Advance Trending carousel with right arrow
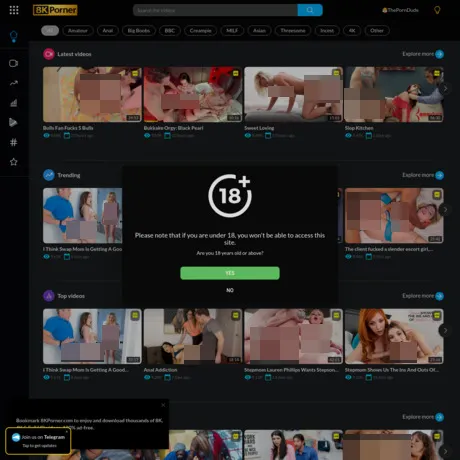 pyautogui.click(x=445, y=210)
